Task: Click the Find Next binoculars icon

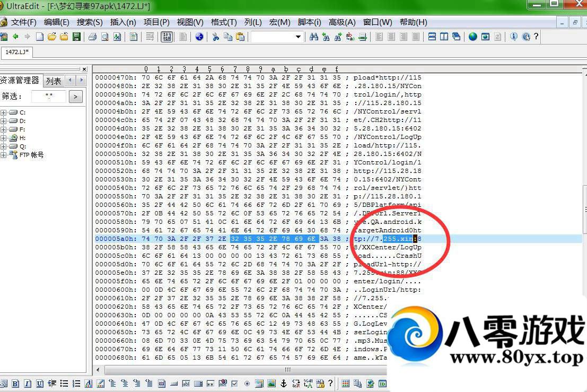Action: pyautogui.click(x=338, y=37)
